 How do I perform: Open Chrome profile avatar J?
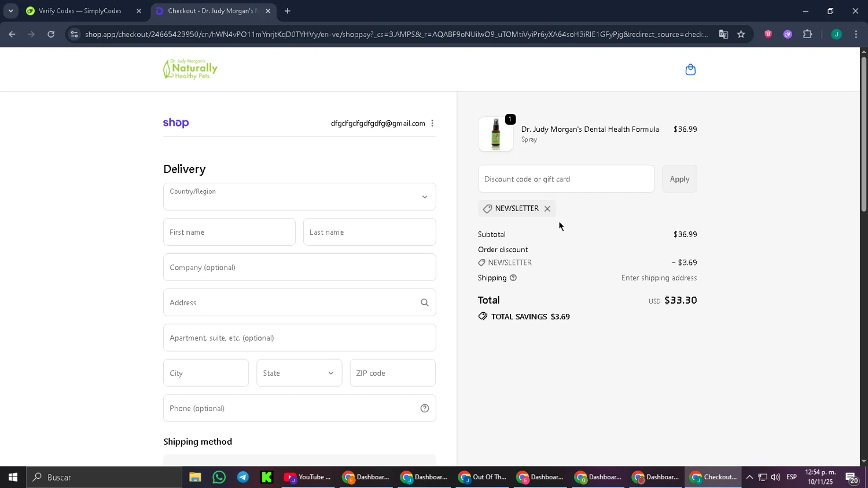point(836,34)
